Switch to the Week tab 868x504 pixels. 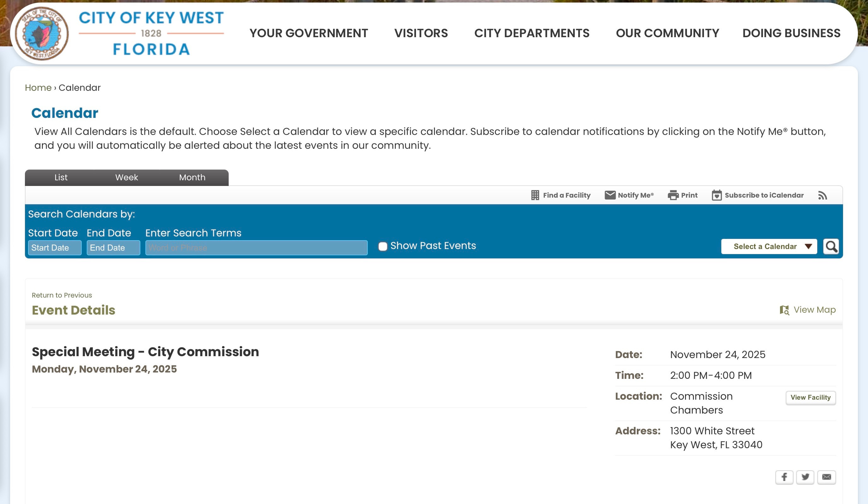coord(126,178)
